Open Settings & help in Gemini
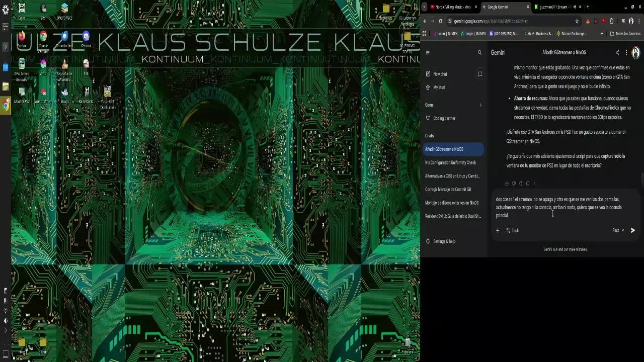Screen dimensions: 644x362 coord(441,241)
